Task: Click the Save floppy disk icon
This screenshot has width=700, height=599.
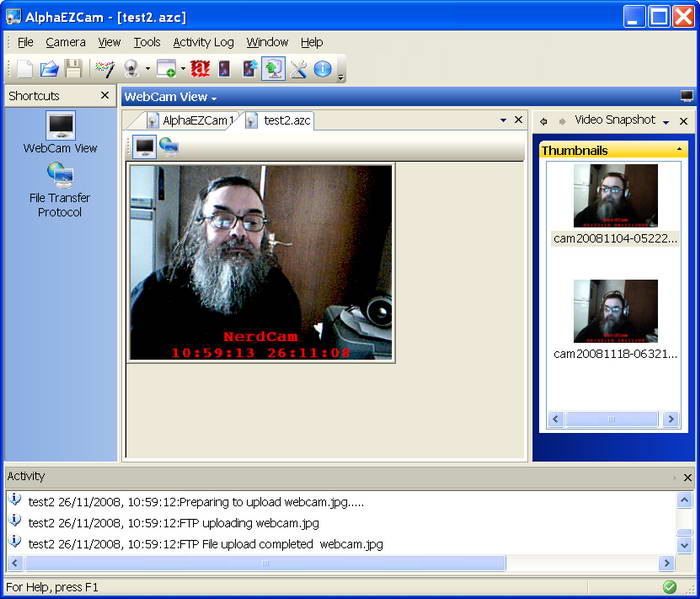Action: (74, 69)
